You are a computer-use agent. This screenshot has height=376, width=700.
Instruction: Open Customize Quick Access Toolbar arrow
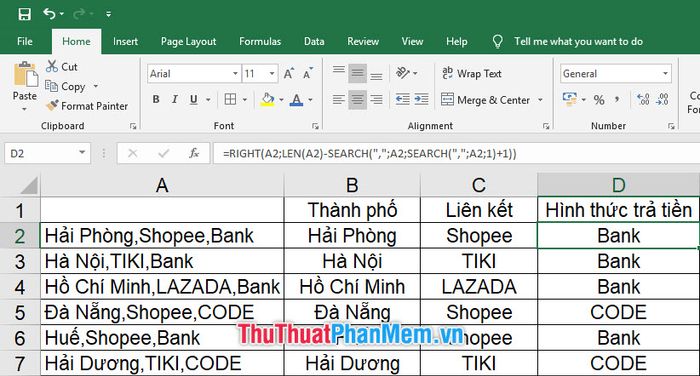(108, 14)
